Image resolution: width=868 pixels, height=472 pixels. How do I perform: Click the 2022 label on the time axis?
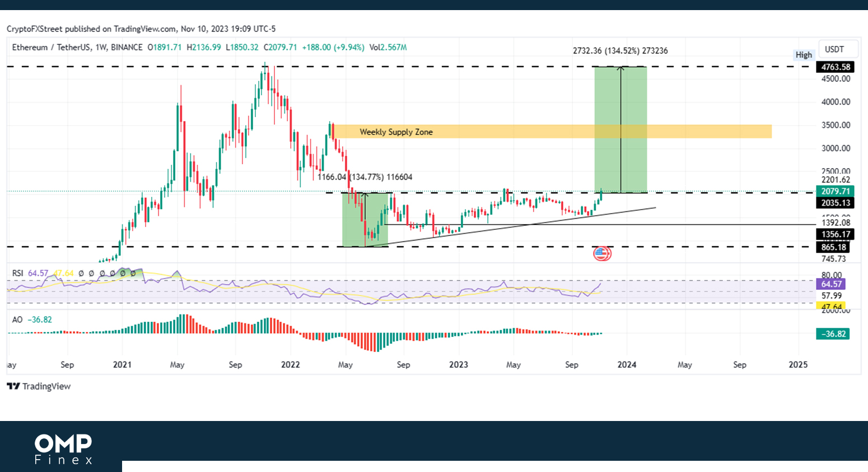point(290,364)
